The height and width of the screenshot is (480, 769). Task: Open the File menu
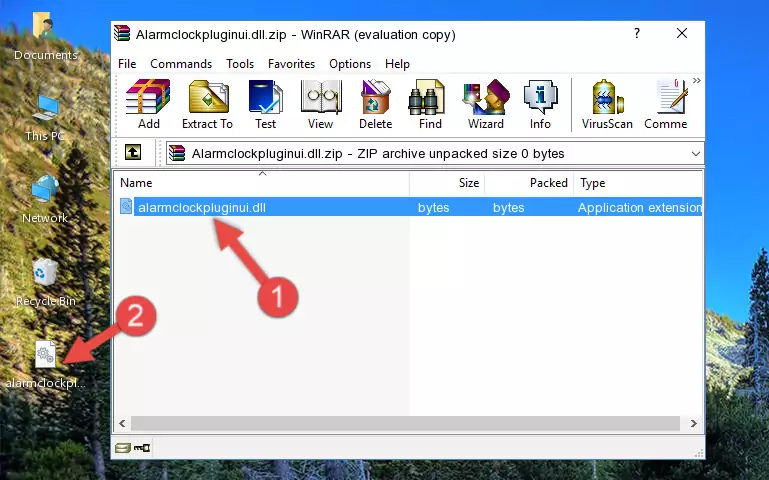127,64
